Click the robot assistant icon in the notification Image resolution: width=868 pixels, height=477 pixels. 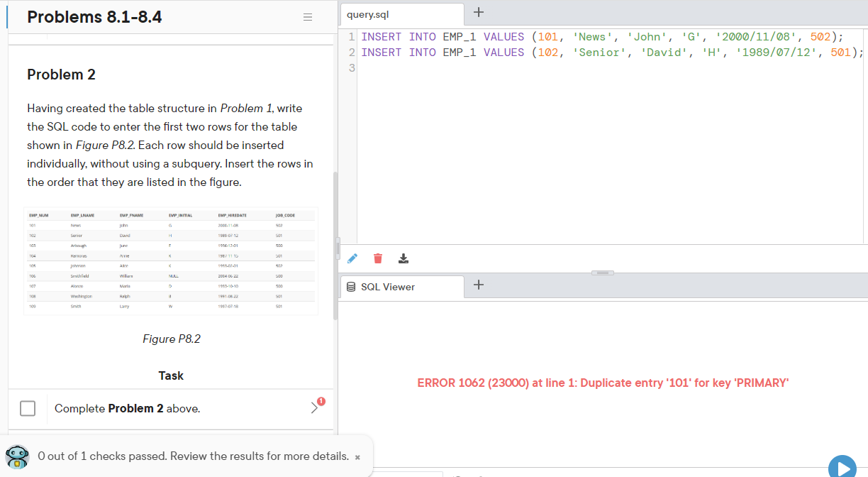[x=16, y=456]
